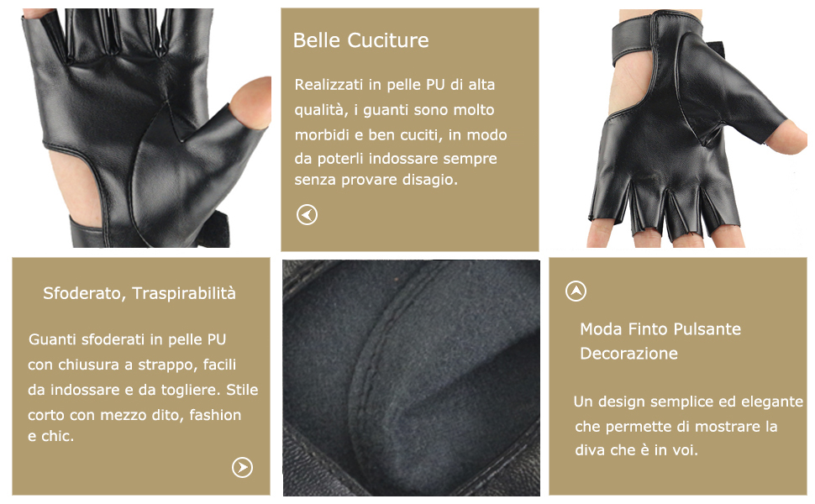Click the up-pointing arrow icon above Moda Finto

click(576, 291)
